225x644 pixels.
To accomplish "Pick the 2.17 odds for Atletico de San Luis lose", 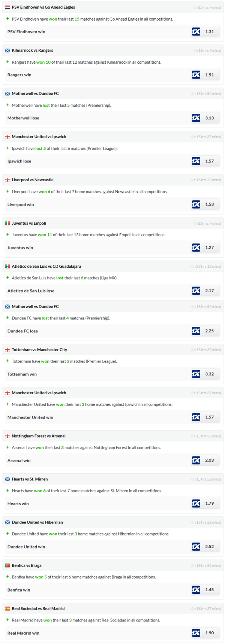I will (x=210, y=291).
